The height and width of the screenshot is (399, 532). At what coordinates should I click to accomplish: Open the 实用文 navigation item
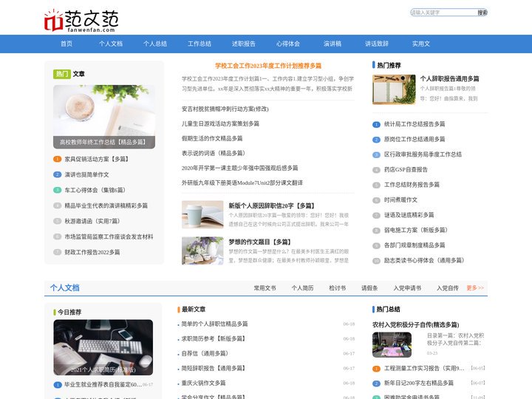[x=421, y=44]
